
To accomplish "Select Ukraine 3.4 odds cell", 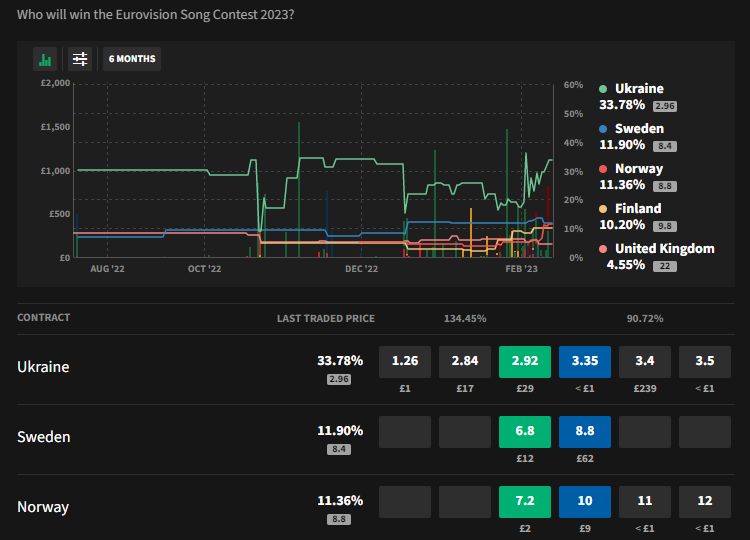I will click(x=645, y=362).
